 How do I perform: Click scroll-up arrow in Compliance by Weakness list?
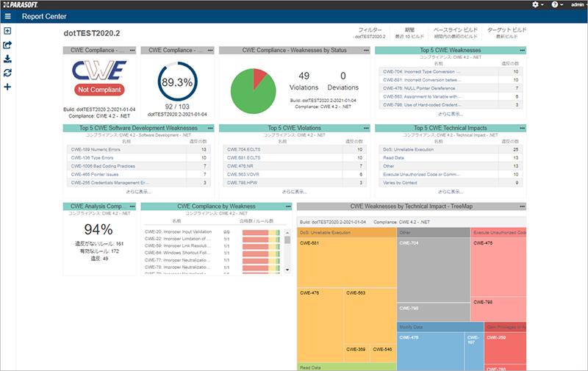click(287, 232)
